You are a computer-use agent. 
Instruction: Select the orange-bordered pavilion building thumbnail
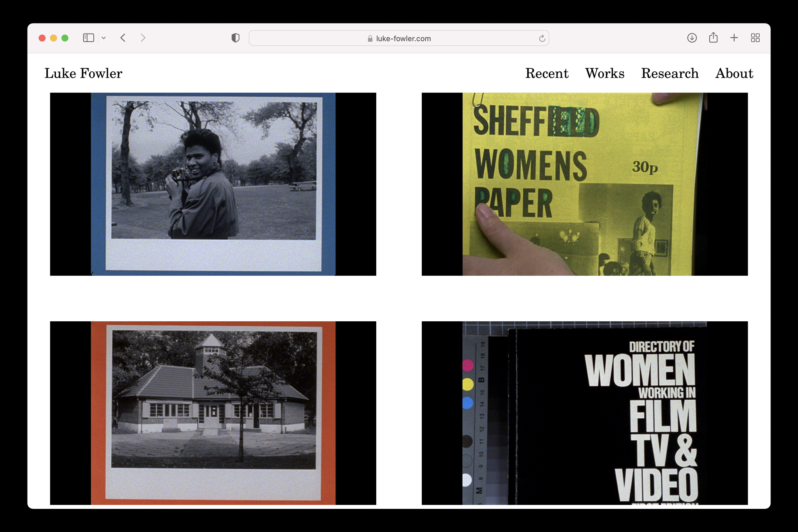213,413
